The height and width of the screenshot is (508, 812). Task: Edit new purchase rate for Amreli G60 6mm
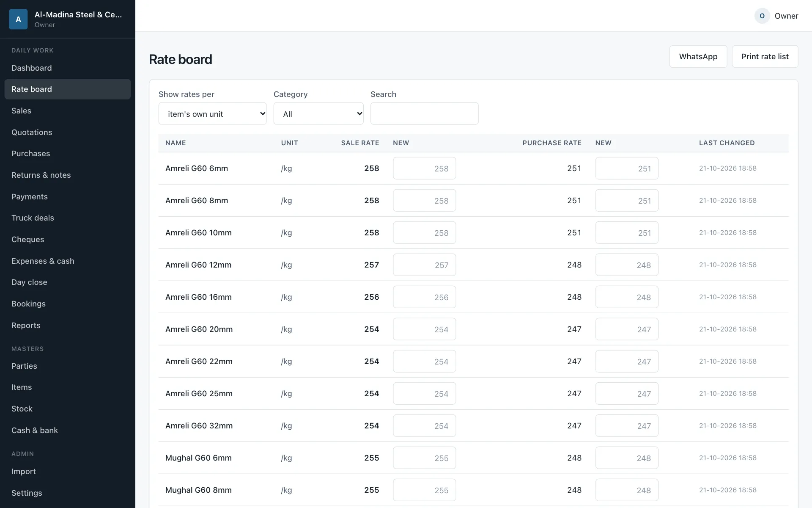627,168
